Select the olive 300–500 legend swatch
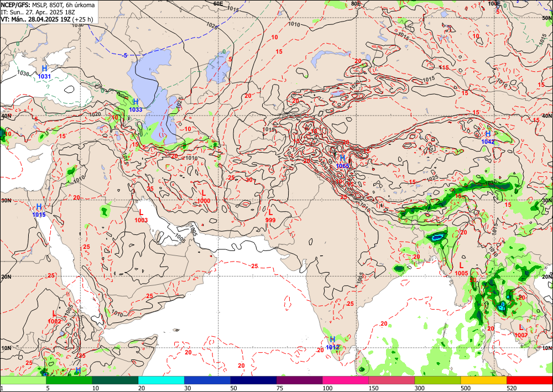 [437, 380]
